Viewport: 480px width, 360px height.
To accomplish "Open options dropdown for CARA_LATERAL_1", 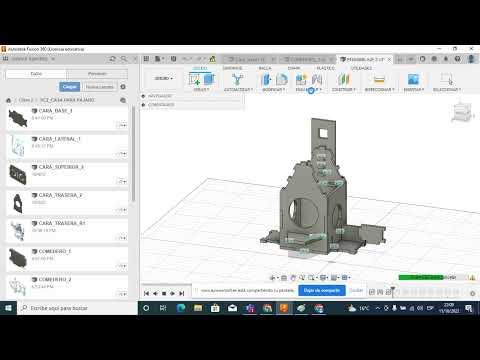I will pos(122,153).
